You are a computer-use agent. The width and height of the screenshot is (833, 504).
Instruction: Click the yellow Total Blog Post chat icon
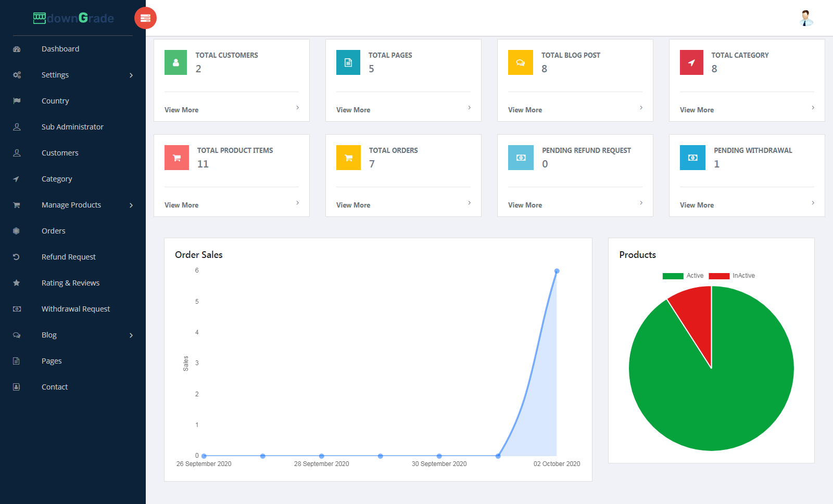click(x=520, y=62)
